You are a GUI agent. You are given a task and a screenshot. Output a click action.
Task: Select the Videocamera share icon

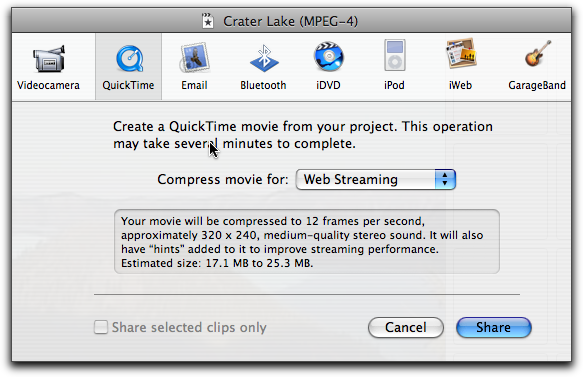pyautogui.click(x=49, y=59)
